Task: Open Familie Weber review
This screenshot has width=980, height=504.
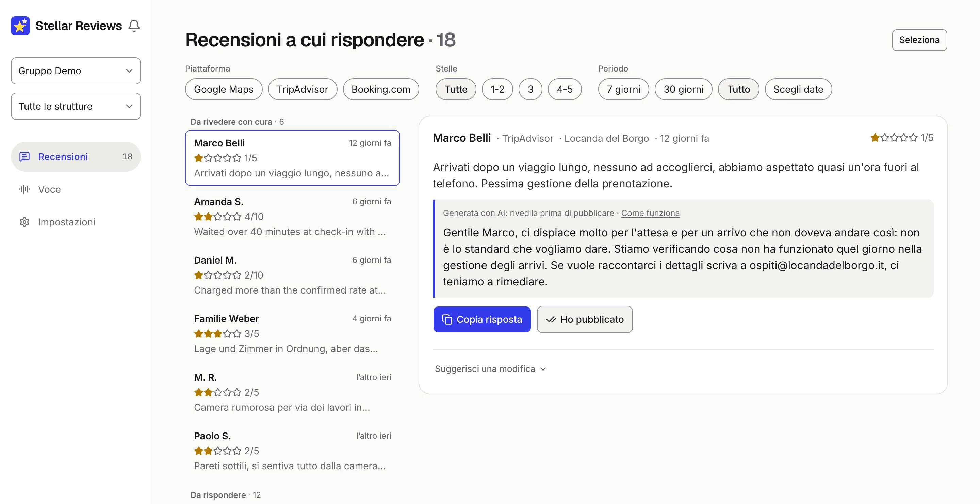Action: coord(292,334)
